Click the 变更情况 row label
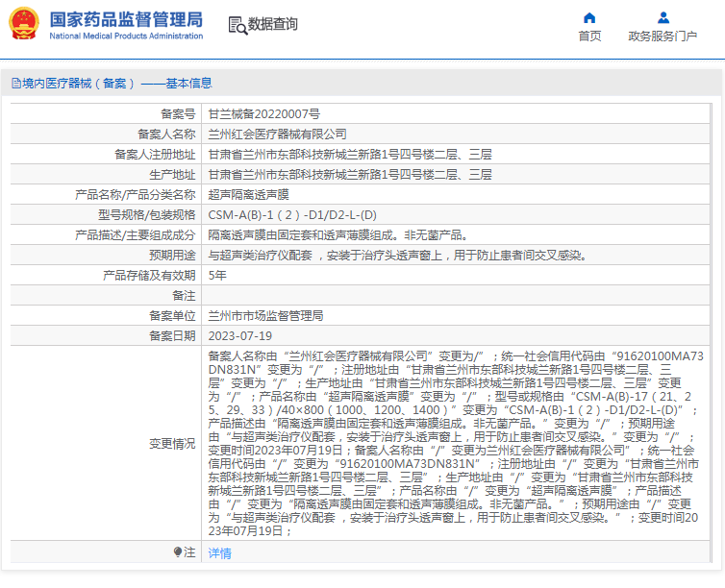Screen dimensions: 725x588 tap(172, 444)
